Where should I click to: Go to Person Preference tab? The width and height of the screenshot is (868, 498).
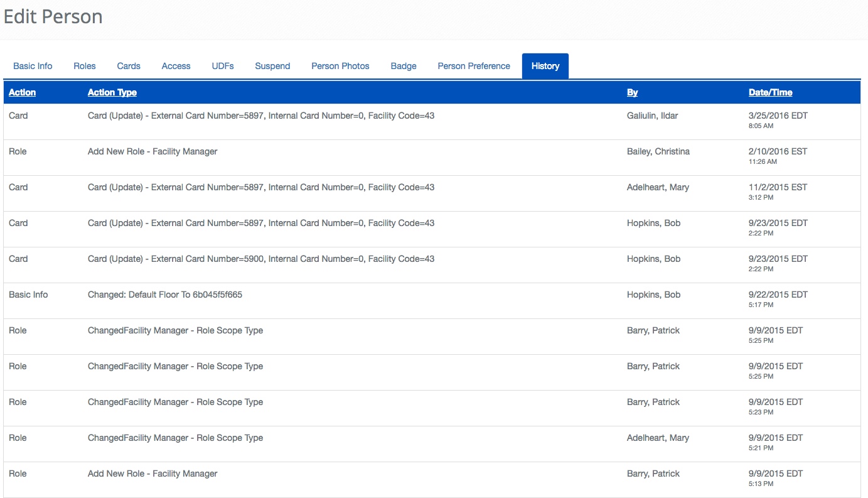(x=474, y=66)
